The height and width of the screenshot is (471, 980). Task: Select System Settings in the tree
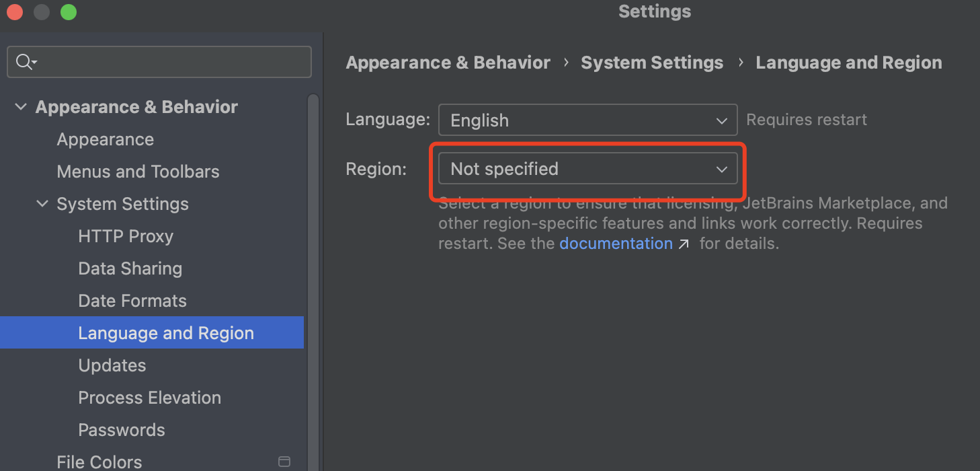[x=123, y=204]
